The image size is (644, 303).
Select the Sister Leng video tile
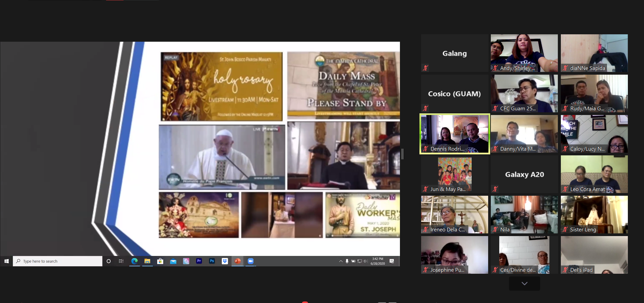(594, 215)
